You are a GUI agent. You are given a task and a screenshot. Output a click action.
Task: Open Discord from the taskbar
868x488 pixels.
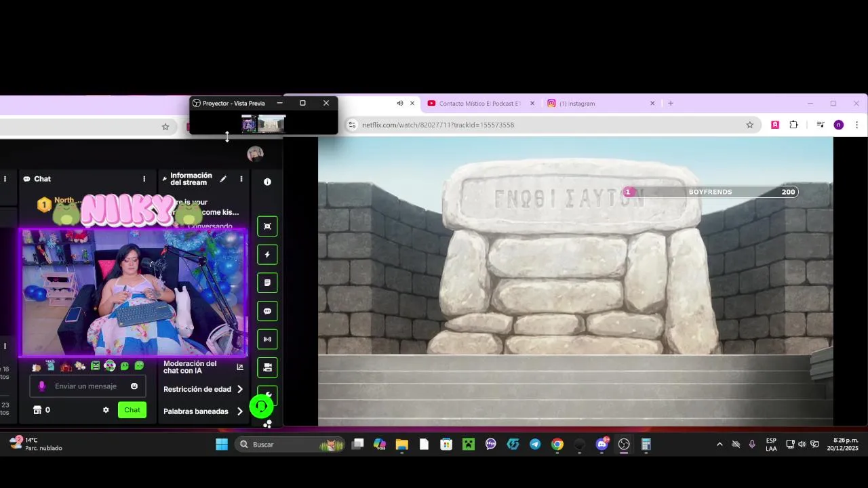point(601,445)
